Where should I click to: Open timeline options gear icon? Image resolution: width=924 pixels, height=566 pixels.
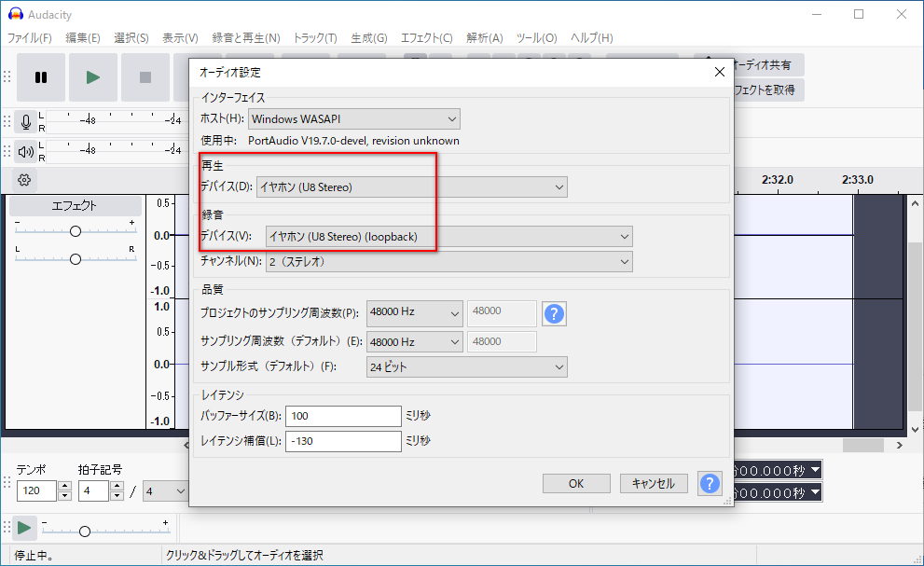[x=24, y=180]
